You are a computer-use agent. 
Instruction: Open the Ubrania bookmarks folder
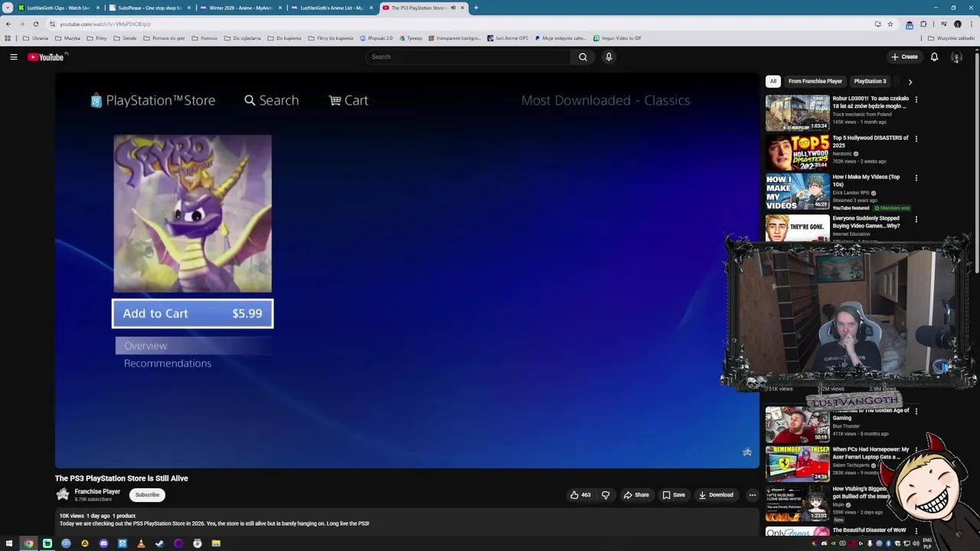click(36, 37)
